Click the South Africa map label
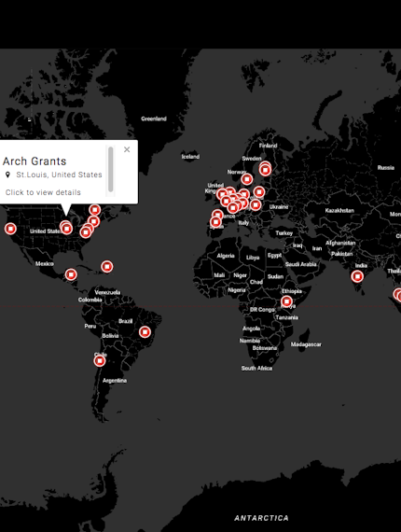 256,368
